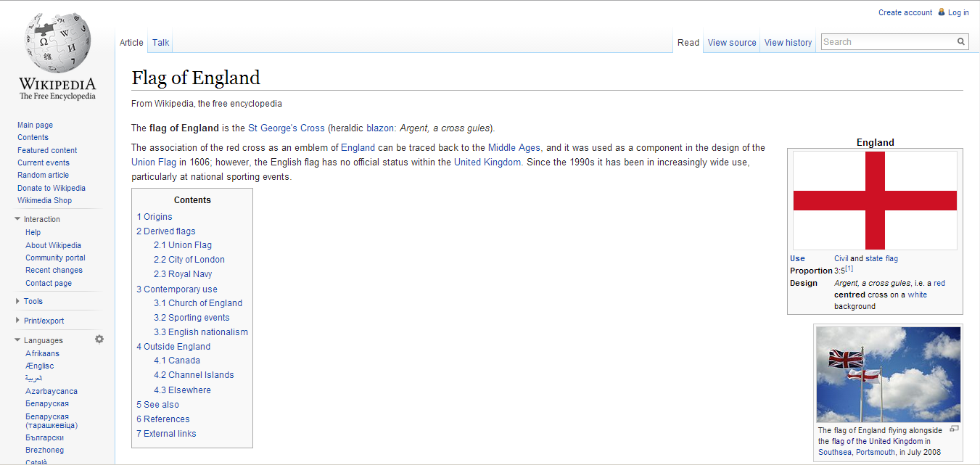Open the View source tab
The height and width of the screenshot is (465, 980).
click(x=732, y=43)
